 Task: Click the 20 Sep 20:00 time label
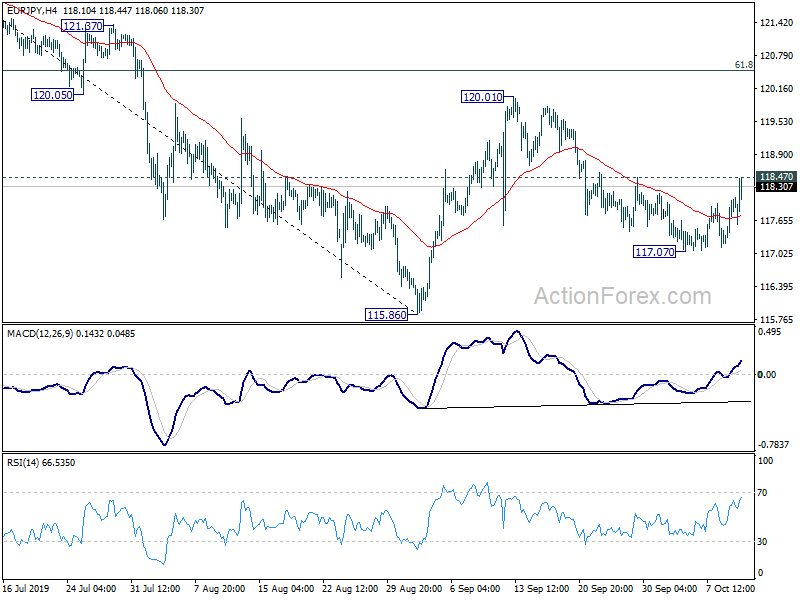coord(606,588)
